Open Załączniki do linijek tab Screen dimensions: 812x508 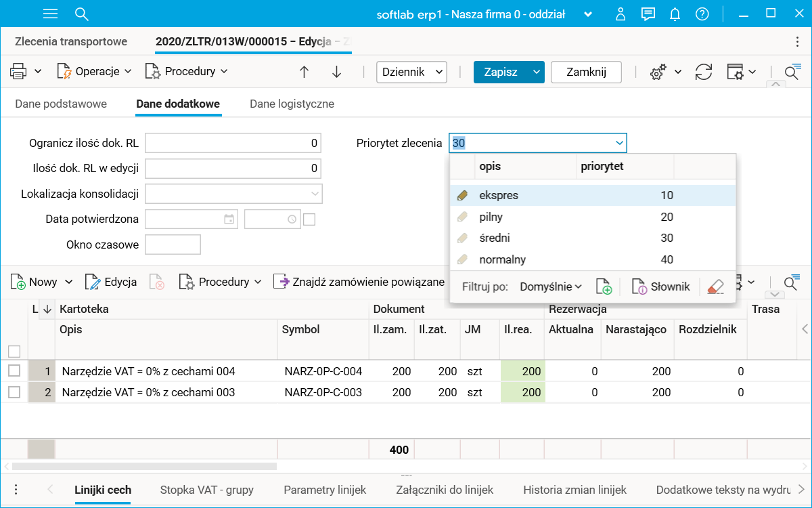(445, 490)
